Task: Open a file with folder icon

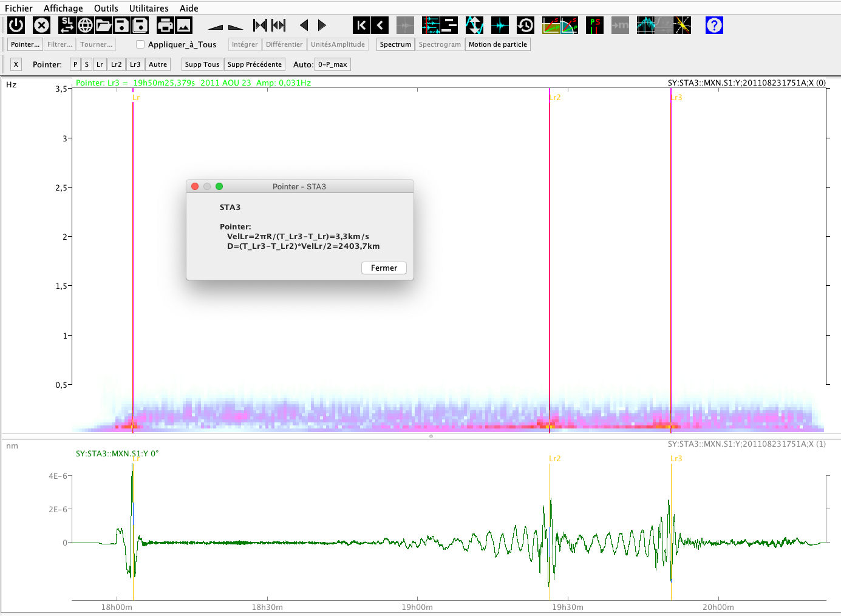Action: point(104,25)
